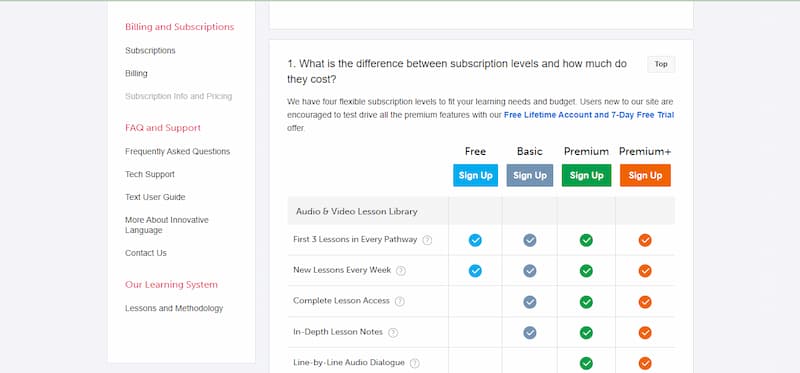
Task: Click the subscription levels question heading
Action: coord(457,72)
